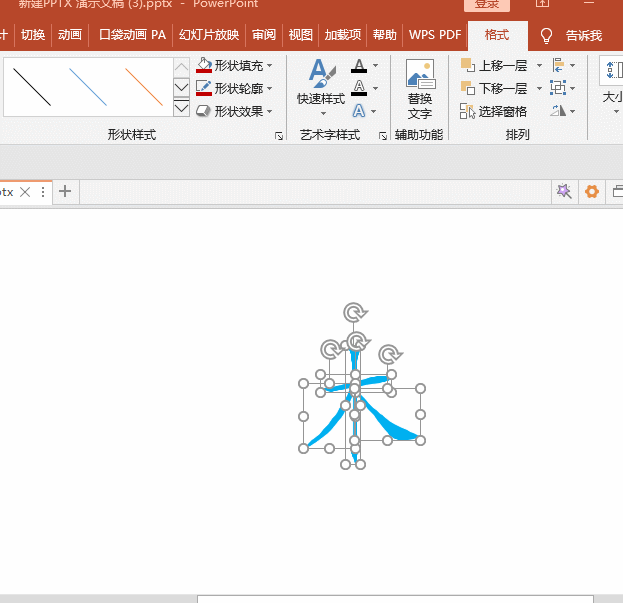Open 加载项 add-ins tab
Viewport: 623px width, 603px height.
342,35
